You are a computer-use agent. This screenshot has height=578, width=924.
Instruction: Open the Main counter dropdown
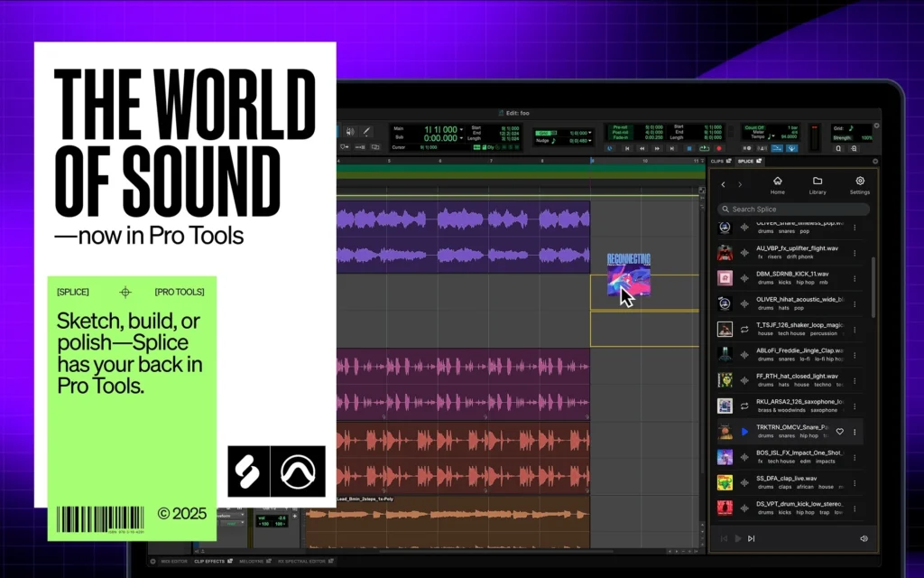click(462, 130)
